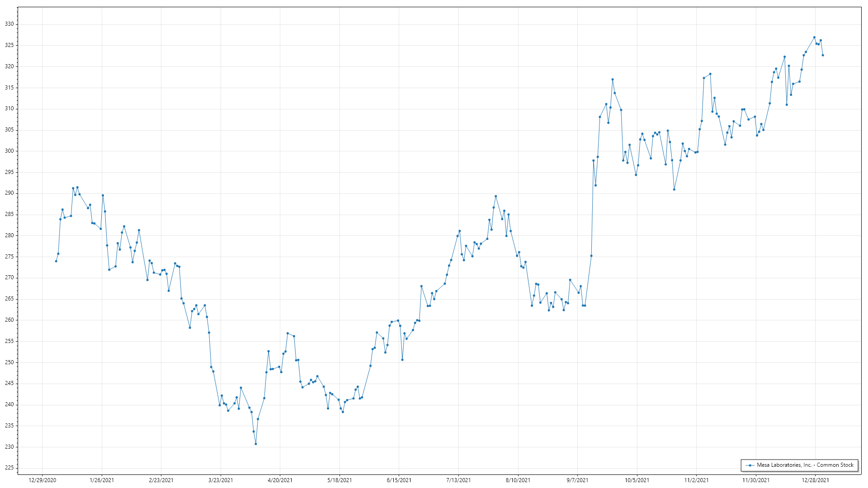
Task: Click the 4/20/2021 x-axis date label
Action: pyautogui.click(x=280, y=480)
